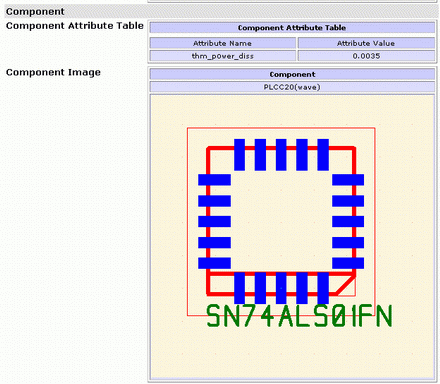The height and width of the screenshot is (384, 440).
Task: Click the center of the PLCC footprint
Action: 281,221
